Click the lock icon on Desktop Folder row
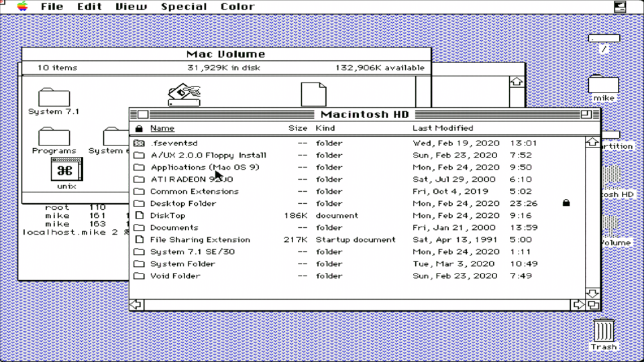644x362 pixels. coord(566,202)
